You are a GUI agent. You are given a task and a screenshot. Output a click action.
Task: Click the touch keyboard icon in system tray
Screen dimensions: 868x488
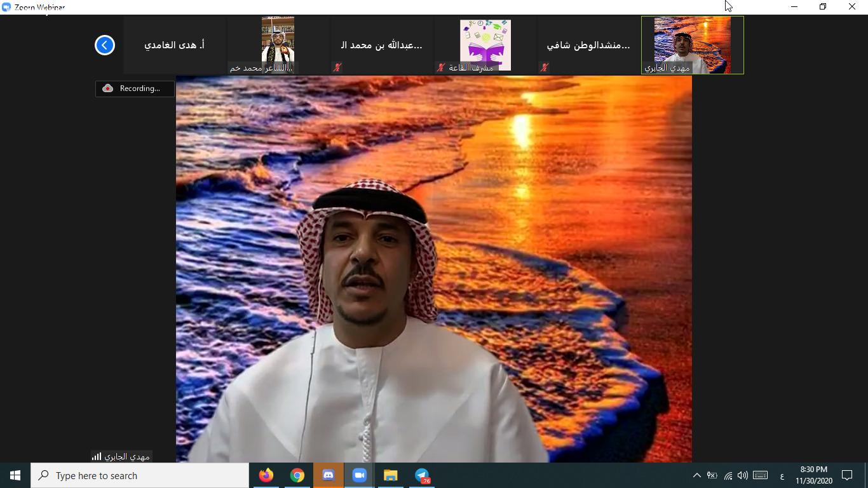pos(760,475)
